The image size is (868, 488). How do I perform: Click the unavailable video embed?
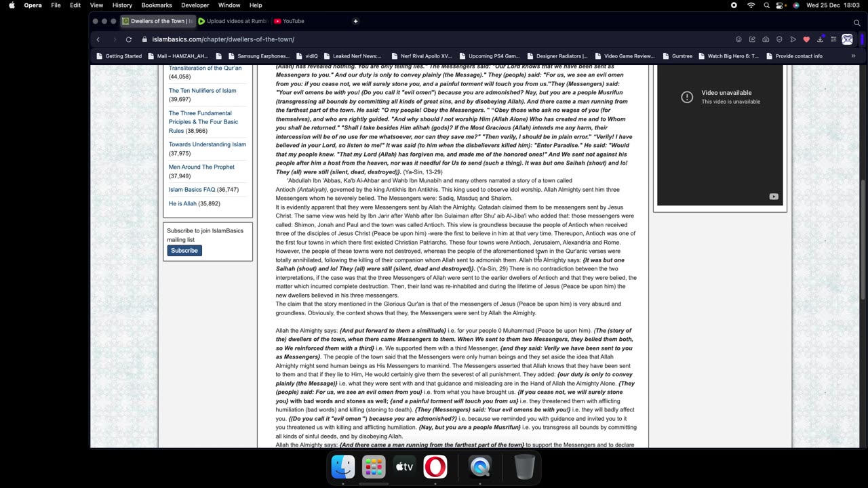click(720, 136)
